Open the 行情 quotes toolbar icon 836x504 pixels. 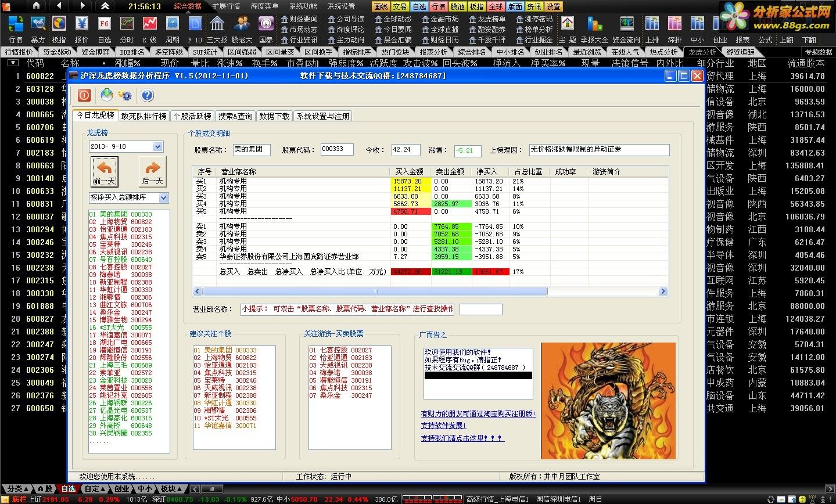point(16,28)
